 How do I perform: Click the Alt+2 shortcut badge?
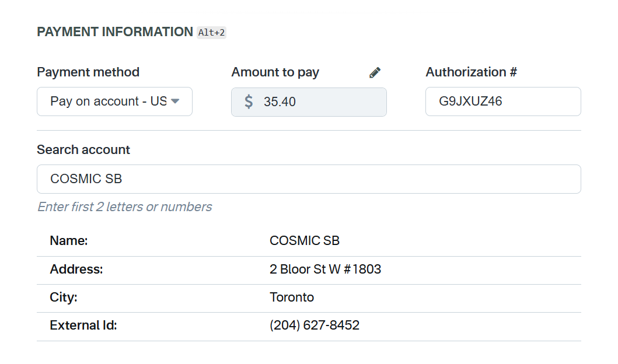211,33
